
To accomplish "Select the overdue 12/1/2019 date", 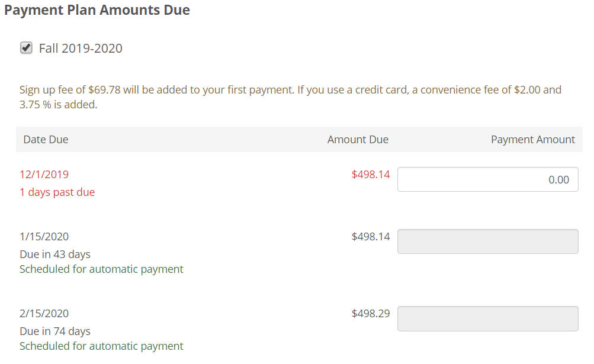I will click(44, 174).
